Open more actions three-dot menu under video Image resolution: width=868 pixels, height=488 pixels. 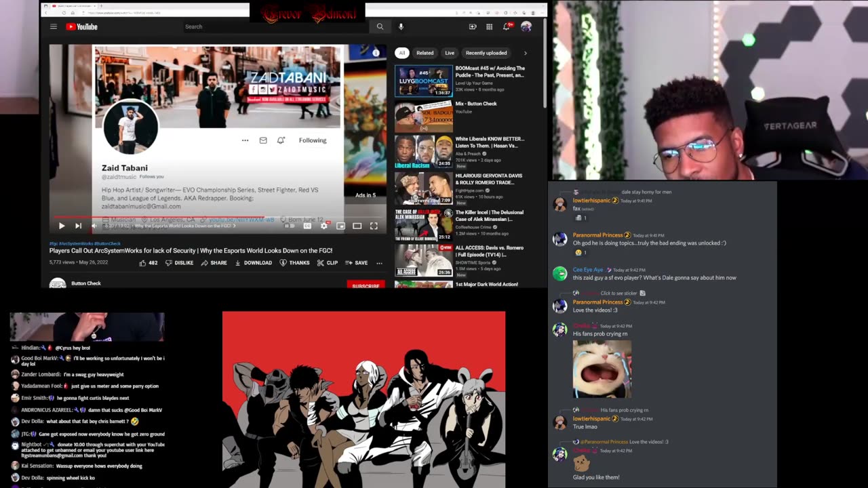click(x=379, y=263)
